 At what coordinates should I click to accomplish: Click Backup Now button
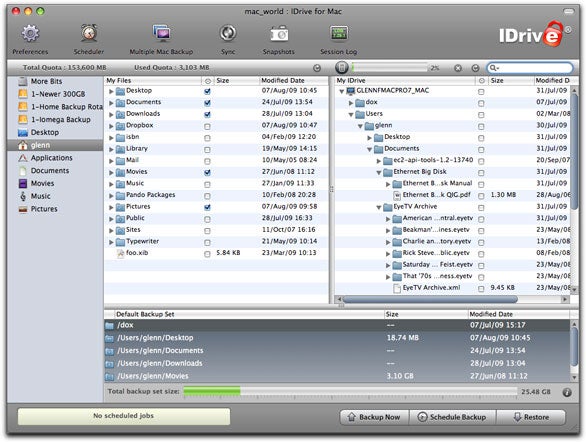(374, 417)
